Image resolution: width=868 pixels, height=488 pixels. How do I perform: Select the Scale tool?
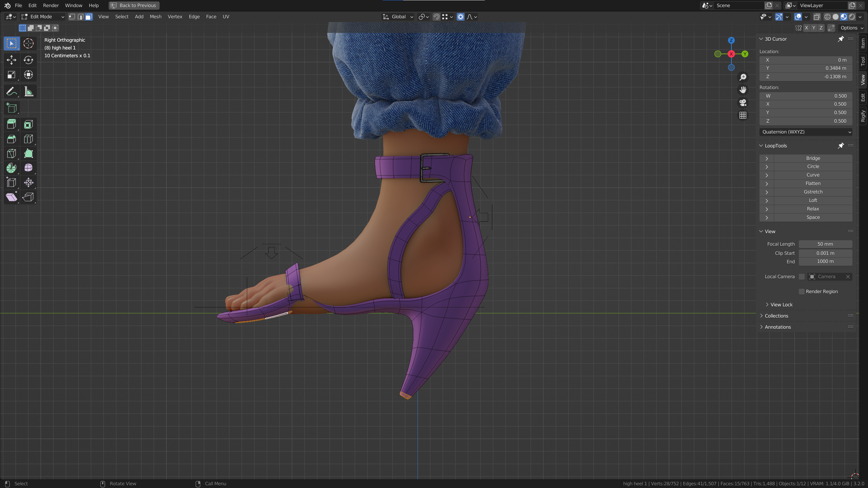click(x=12, y=75)
